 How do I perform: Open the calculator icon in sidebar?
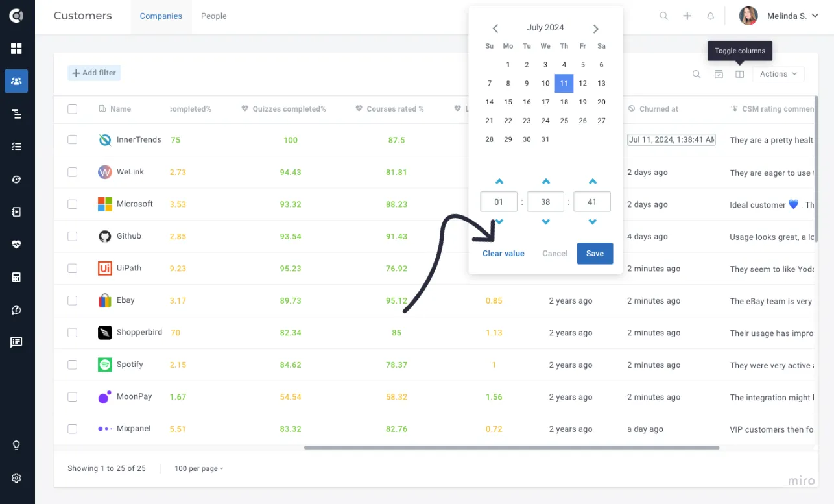[16, 277]
